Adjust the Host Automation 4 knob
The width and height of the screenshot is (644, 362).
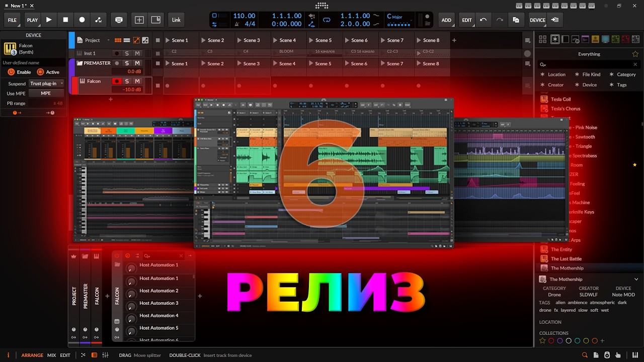pyautogui.click(x=131, y=319)
